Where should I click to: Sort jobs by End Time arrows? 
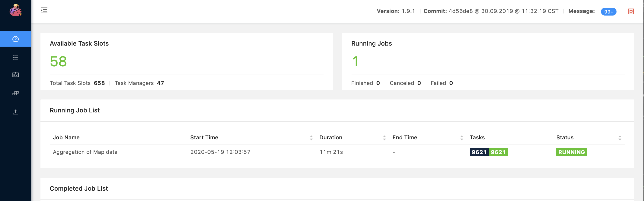coord(461,138)
